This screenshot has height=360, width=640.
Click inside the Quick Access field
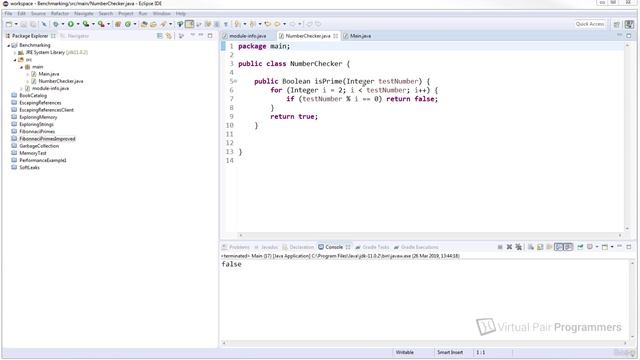pyautogui.click(x=590, y=24)
